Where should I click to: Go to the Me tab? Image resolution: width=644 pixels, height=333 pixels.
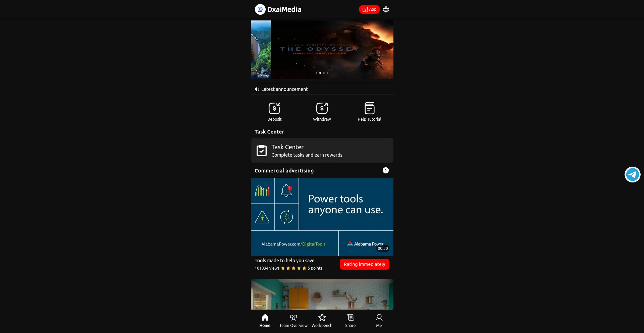tap(379, 321)
